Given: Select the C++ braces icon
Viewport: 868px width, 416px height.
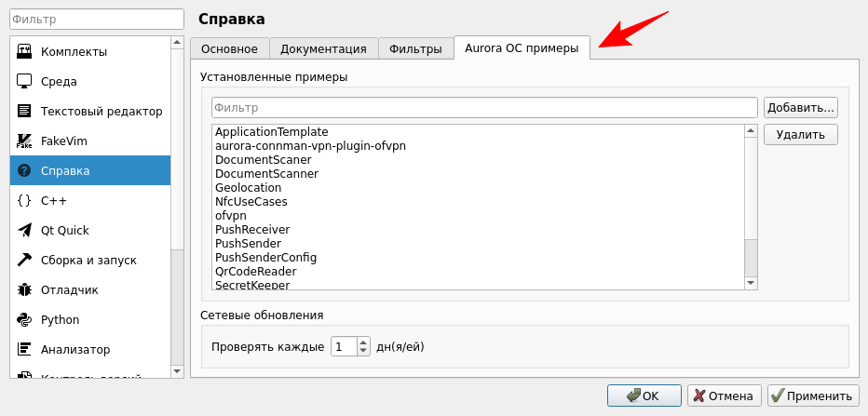Looking at the screenshot, I should 24,200.
